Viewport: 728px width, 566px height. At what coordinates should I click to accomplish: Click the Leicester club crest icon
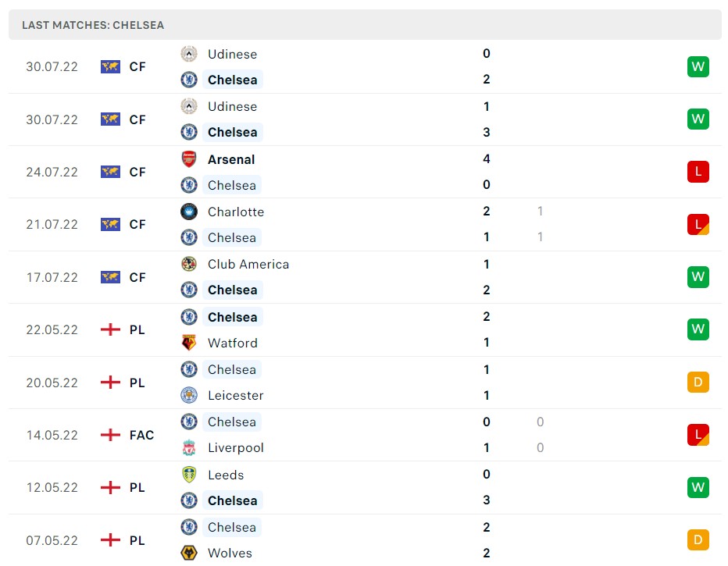pos(188,395)
